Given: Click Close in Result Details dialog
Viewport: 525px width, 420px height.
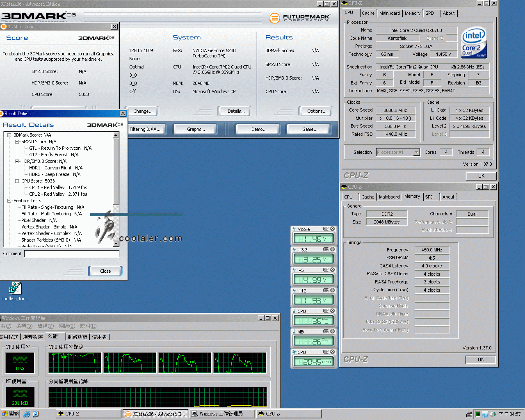Looking at the screenshot, I should [x=105, y=271].
